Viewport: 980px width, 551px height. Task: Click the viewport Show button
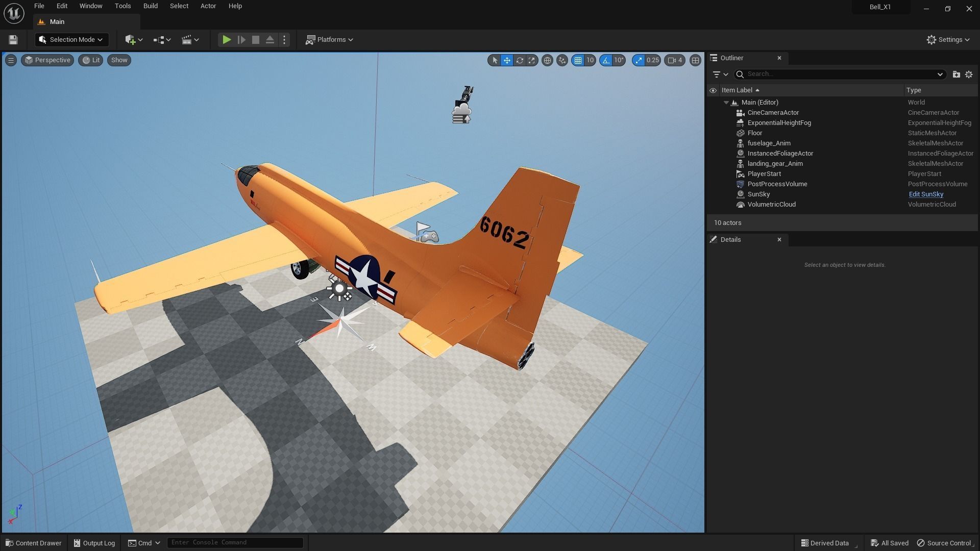[x=119, y=60]
